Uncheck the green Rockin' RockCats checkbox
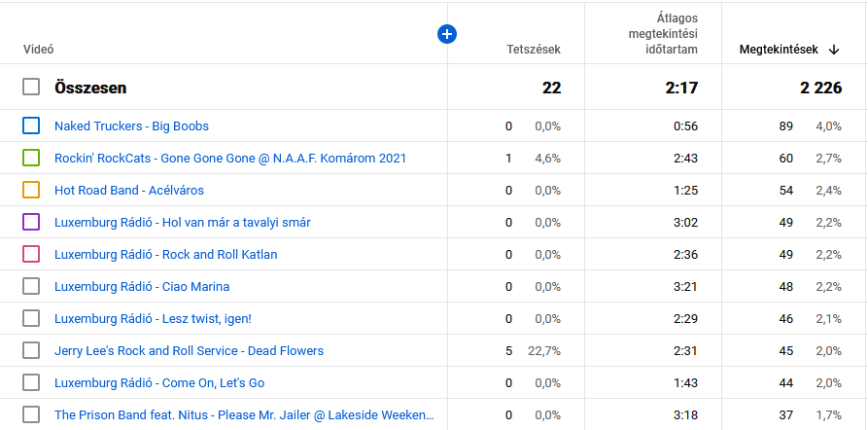The height and width of the screenshot is (430, 868). 31,158
